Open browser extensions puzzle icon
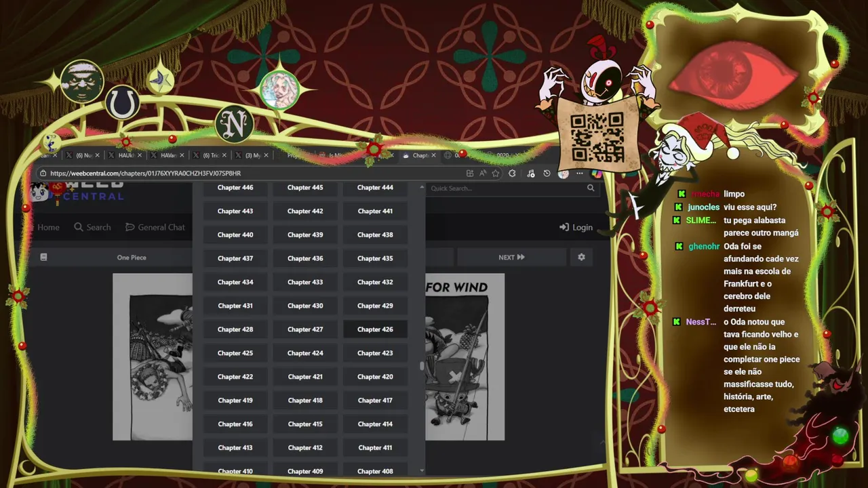Image resolution: width=868 pixels, height=488 pixels. pos(512,174)
